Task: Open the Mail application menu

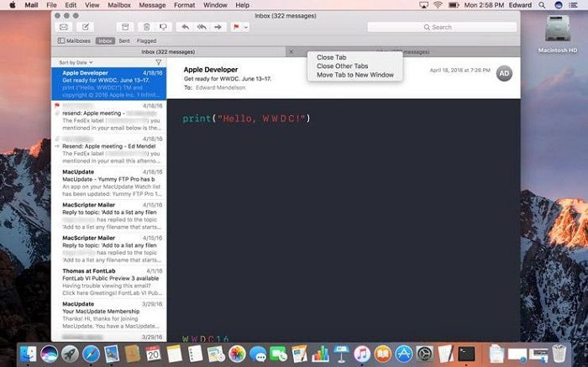Action: click(x=31, y=5)
